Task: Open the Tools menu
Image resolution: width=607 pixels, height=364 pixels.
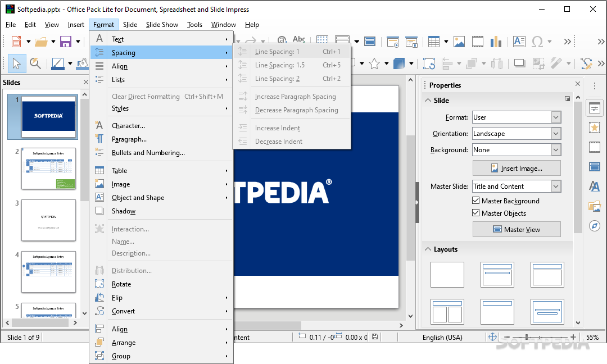Action: [x=194, y=25]
